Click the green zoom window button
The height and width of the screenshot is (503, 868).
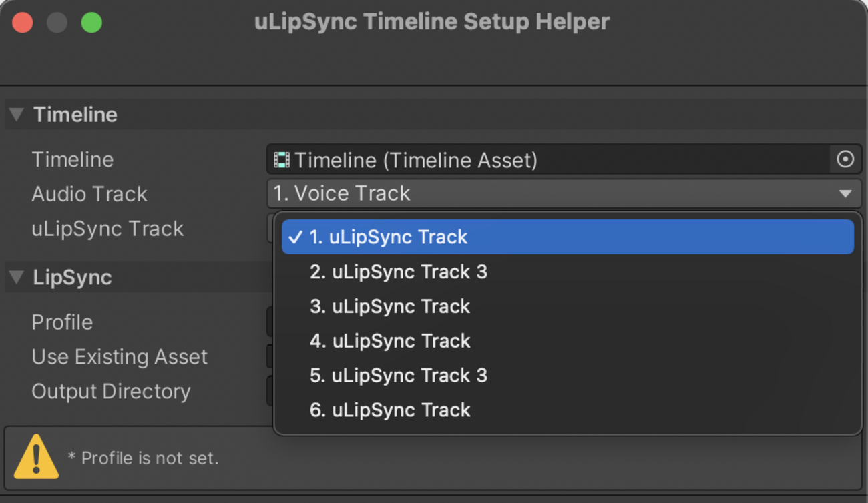[x=91, y=22]
